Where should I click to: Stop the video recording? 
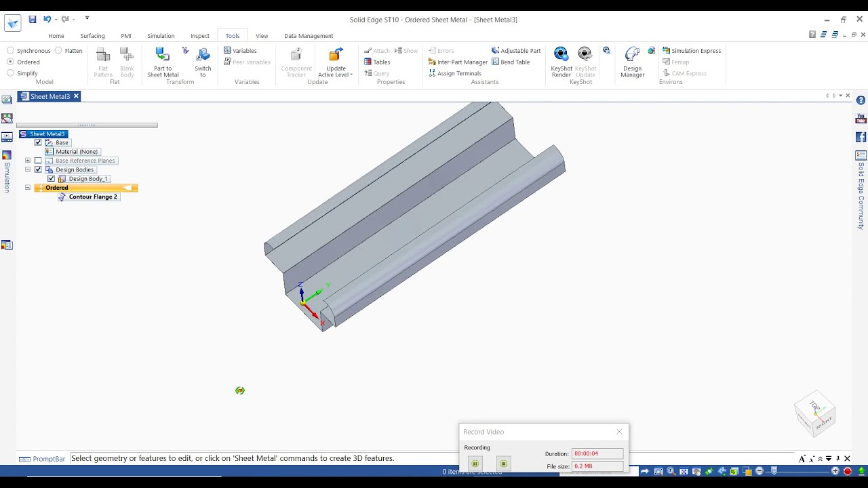(x=503, y=464)
